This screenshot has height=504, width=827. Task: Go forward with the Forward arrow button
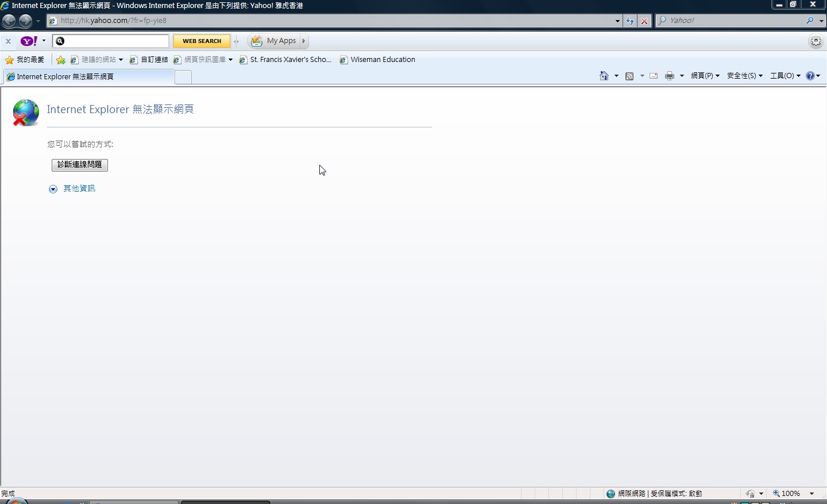tap(25, 21)
